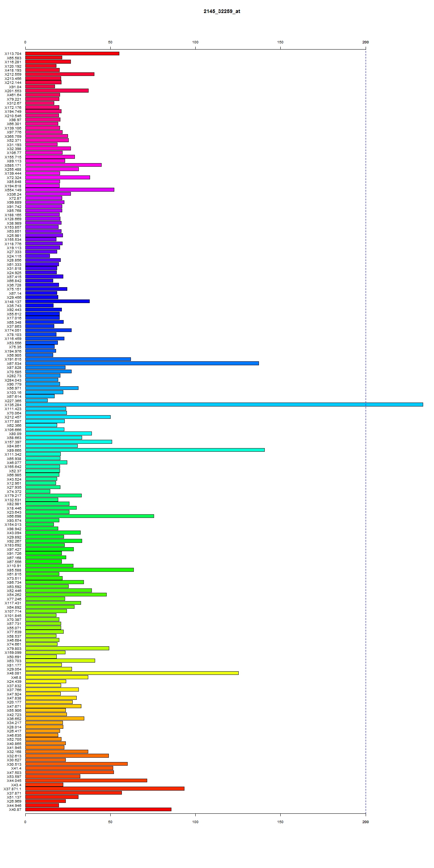Click the X89.665 row label

pos(14,450)
